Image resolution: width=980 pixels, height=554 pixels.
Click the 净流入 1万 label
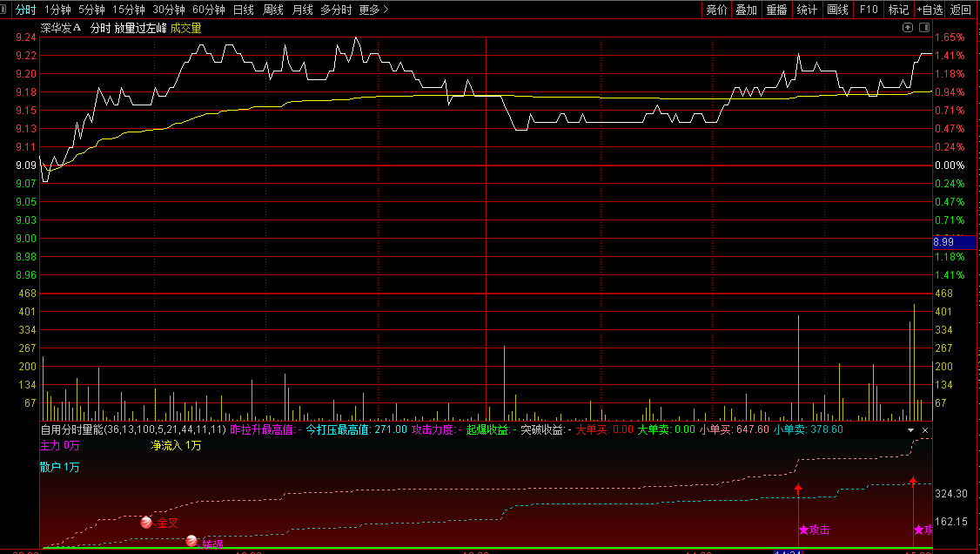[177, 446]
